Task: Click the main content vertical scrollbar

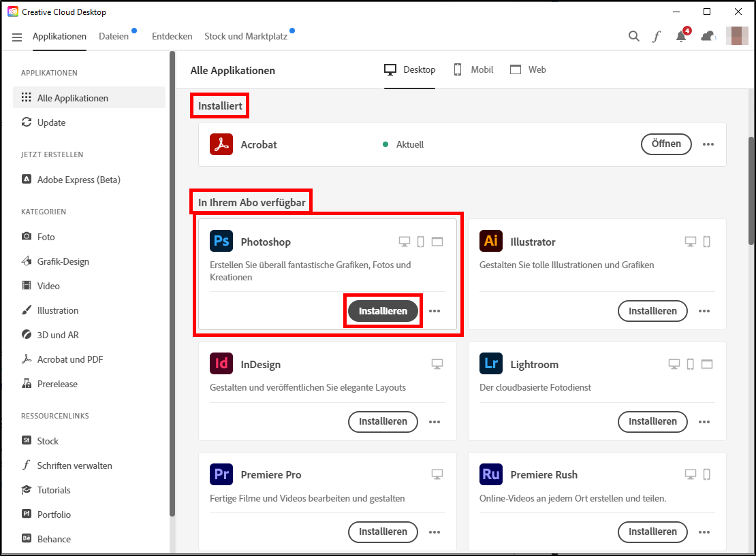Action: click(x=751, y=191)
